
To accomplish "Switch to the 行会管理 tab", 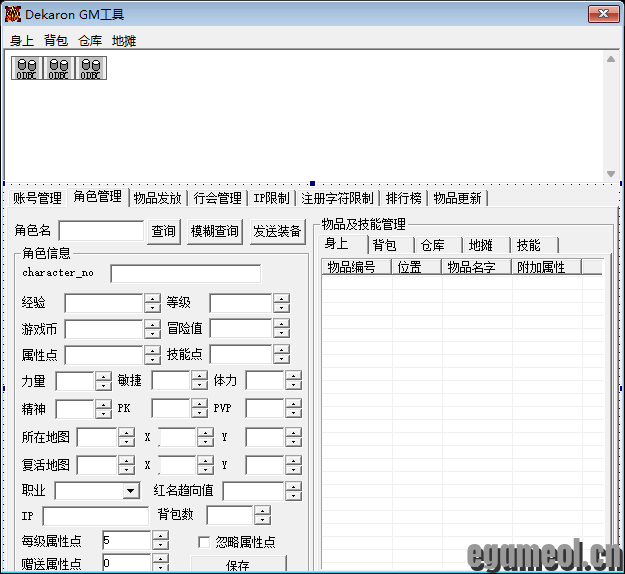I will [218, 198].
